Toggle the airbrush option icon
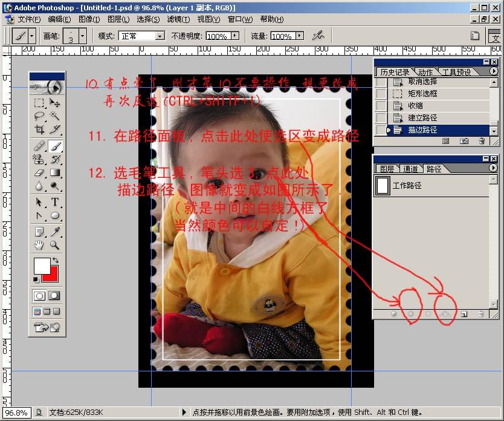Image resolution: width=504 pixels, height=421 pixels. click(x=318, y=36)
